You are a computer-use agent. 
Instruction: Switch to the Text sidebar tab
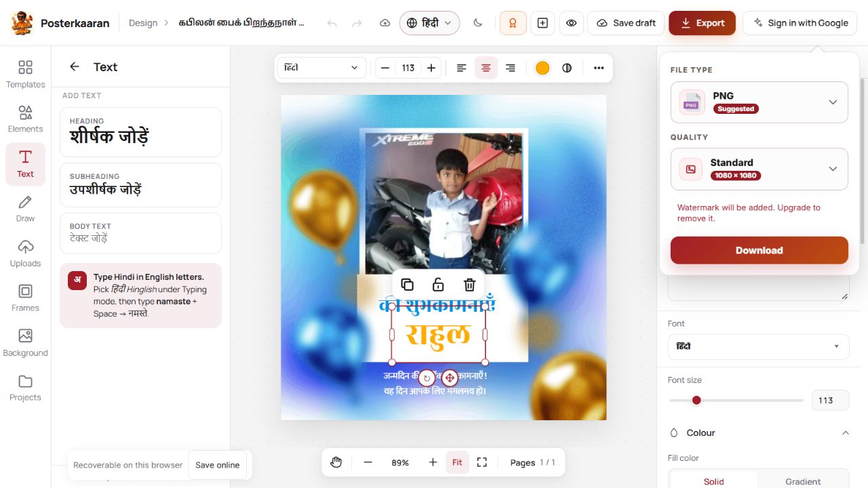pos(25,164)
